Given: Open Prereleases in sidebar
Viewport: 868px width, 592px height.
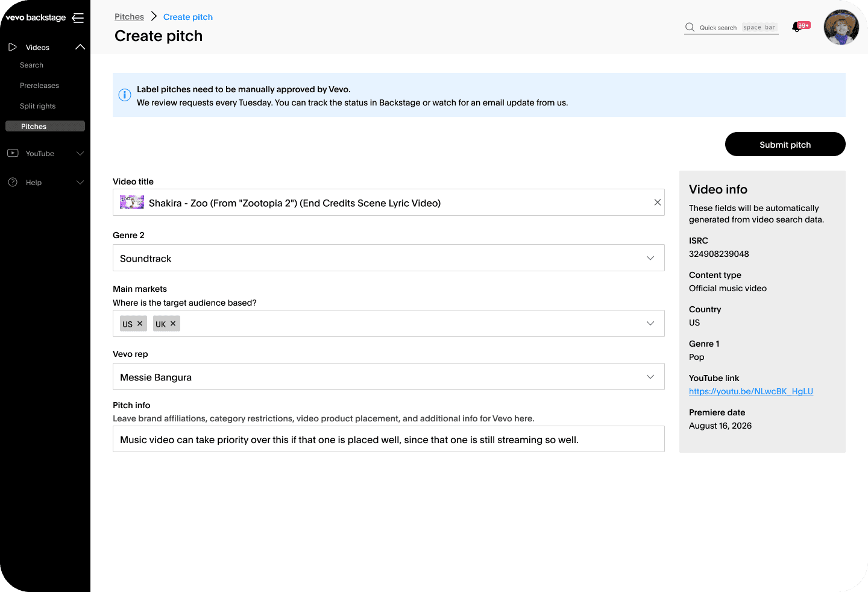Looking at the screenshot, I should (x=39, y=86).
